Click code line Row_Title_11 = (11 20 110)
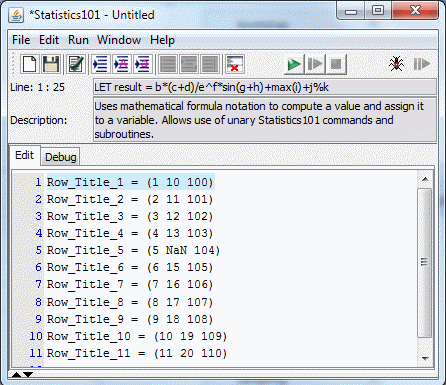Viewport: 446px width, 385px height. (x=137, y=353)
